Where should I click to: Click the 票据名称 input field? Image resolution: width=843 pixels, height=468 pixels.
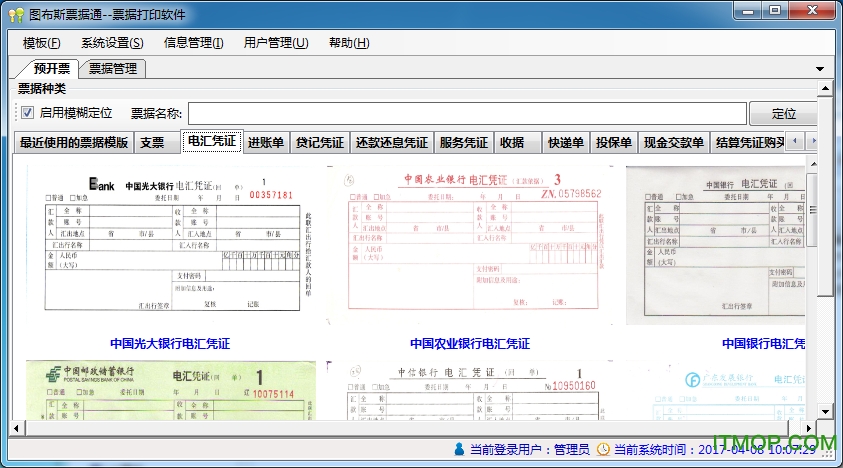[467, 113]
